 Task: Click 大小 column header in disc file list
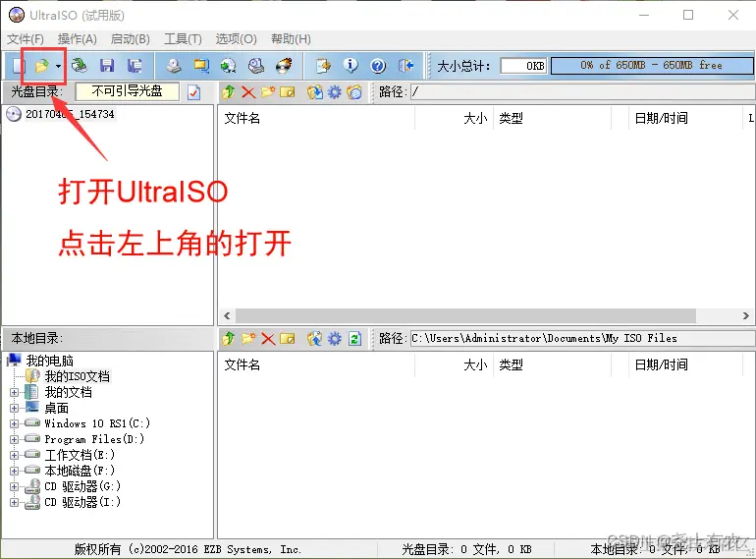[455, 118]
